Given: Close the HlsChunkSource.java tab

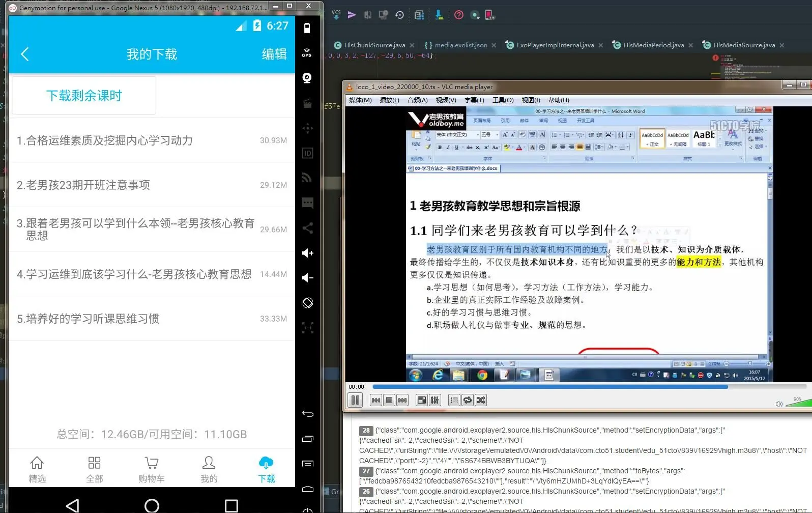Looking at the screenshot, I should click(x=412, y=45).
